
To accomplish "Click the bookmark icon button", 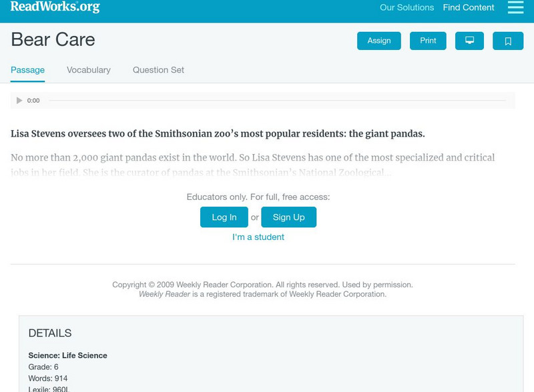I will click(x=508, y=41).
